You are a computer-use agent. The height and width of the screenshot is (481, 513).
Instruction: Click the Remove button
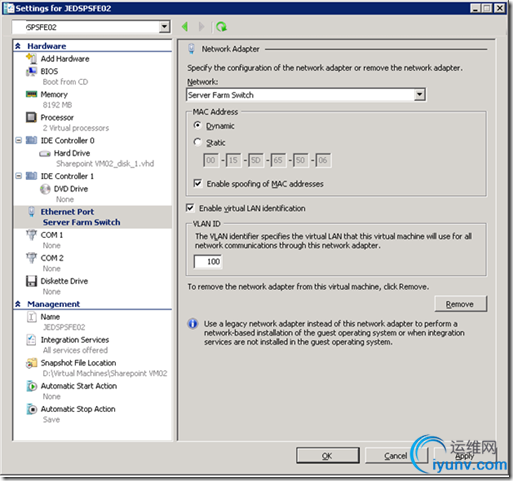460,304
